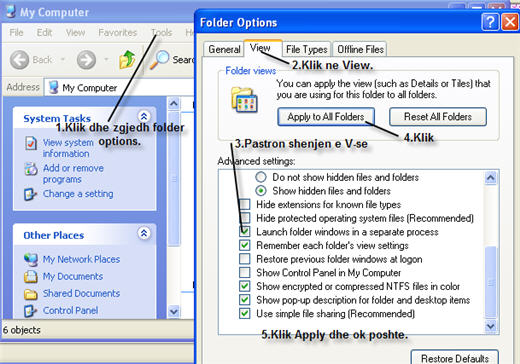Click the Up folder toolbar icon

pos(127,60)
